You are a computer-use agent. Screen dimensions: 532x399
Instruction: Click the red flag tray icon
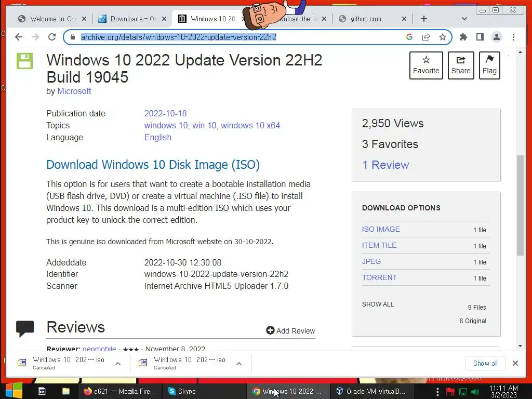coord(450,392)
